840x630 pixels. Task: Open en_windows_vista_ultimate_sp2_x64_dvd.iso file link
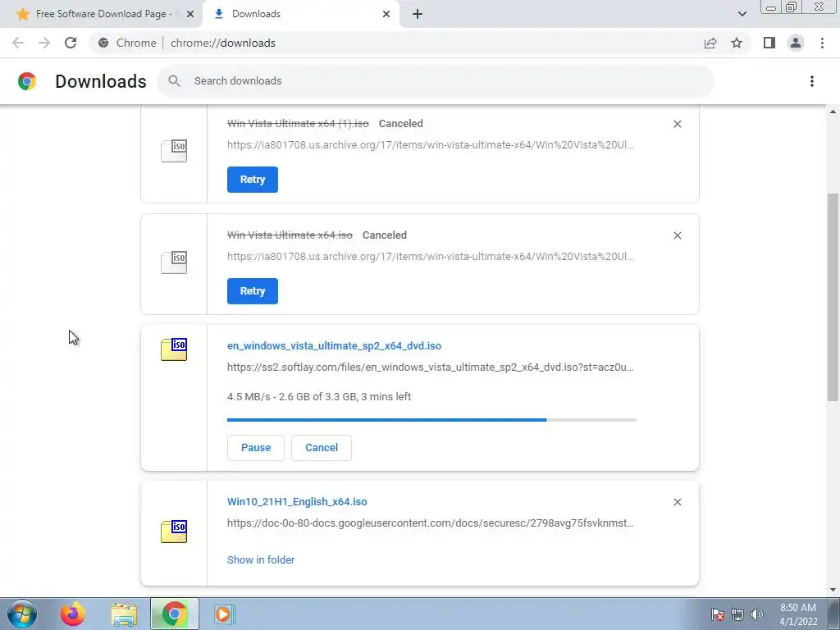tap(335, 346)
